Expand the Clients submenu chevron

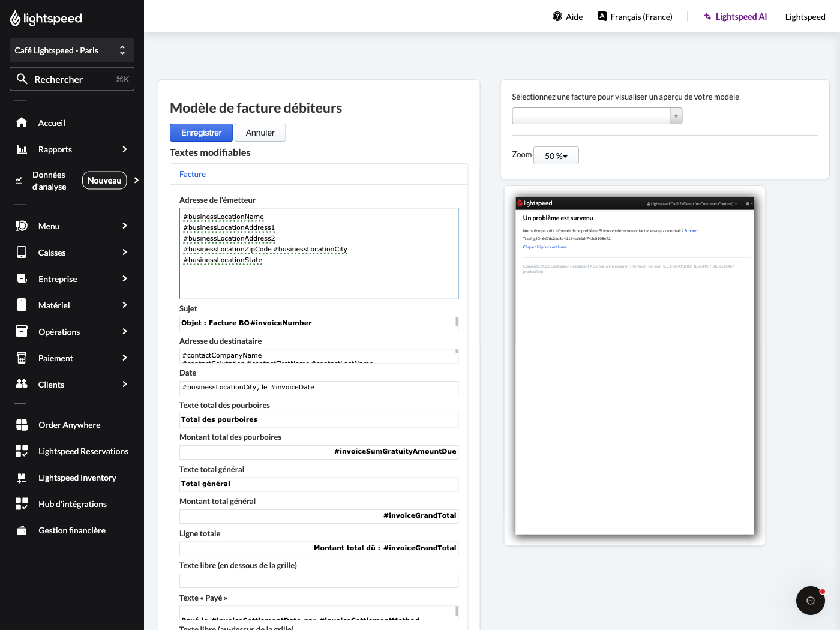click(125, 384)
